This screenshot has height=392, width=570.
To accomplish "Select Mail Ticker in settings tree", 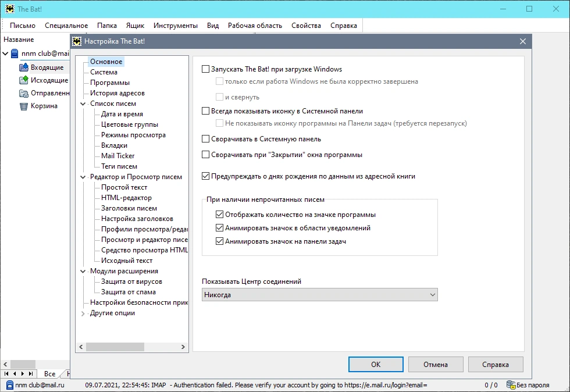I will coord(117,156).
